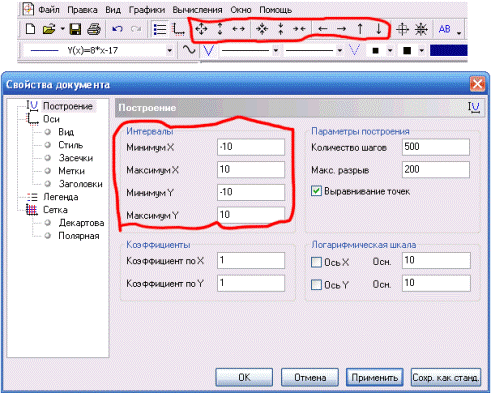Select the Стиль tree item
This screenshot has height=393, width=491.
click(x=70, y=145)
